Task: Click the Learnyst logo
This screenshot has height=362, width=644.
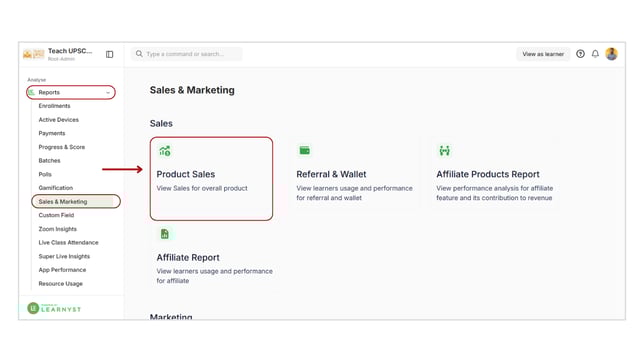Action: click(54, 308)
